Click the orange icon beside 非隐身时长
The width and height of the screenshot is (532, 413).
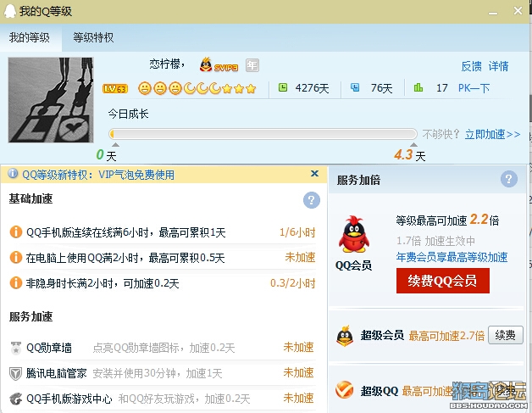15,283
